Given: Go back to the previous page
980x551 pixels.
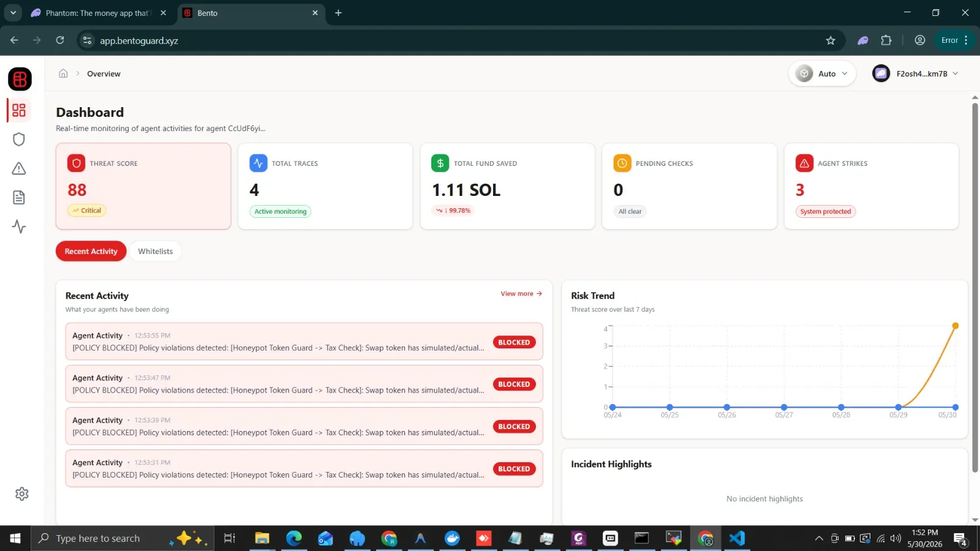Looking at the screenshot, I should pos(14,40).
